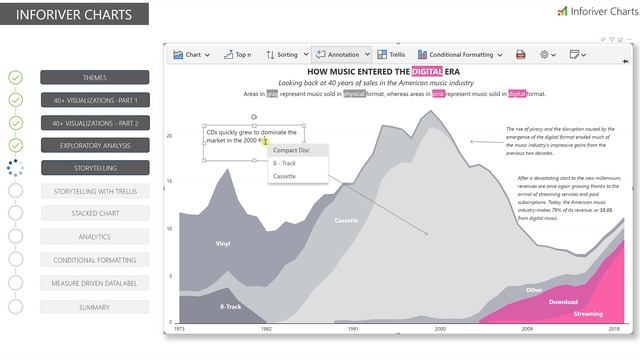The image size is (640, 360).
Task: Click the checkmark circle beside EXPLORATORY ANALYSIS
Action: click(16, 145)
